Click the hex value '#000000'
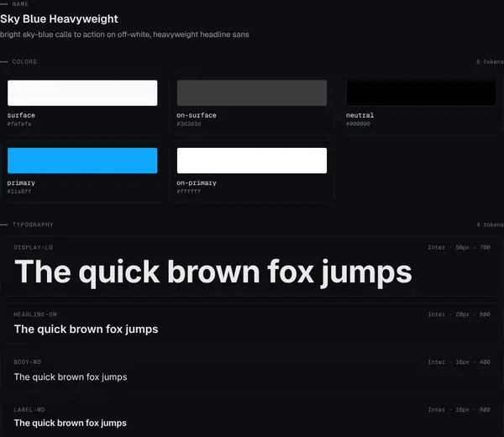 [x=358, y=124]
